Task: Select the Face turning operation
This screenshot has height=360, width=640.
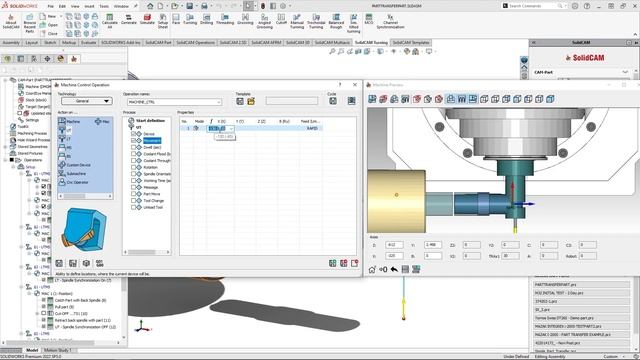Action: (x=176, y=19)
